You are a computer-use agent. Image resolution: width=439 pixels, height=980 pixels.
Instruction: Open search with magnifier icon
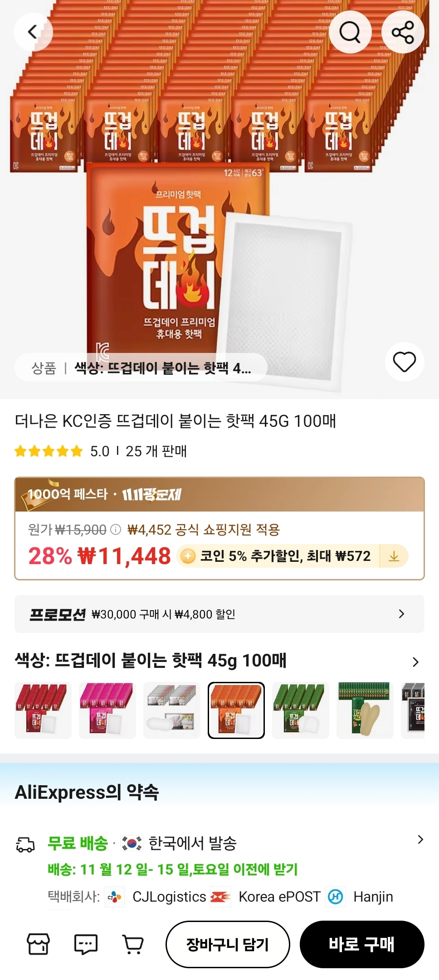pyautogui.click(x=350, y=32)
